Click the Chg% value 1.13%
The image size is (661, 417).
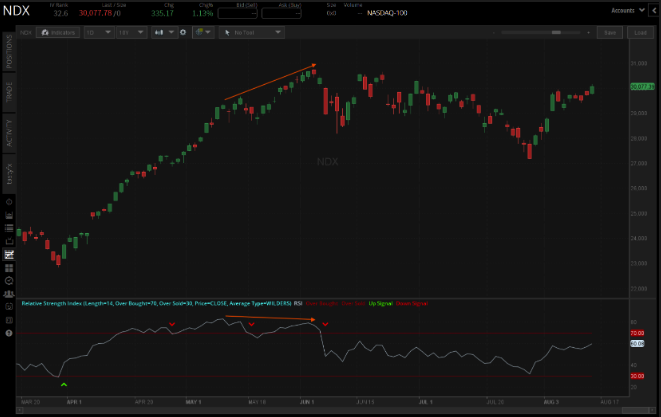coord(202,13)
